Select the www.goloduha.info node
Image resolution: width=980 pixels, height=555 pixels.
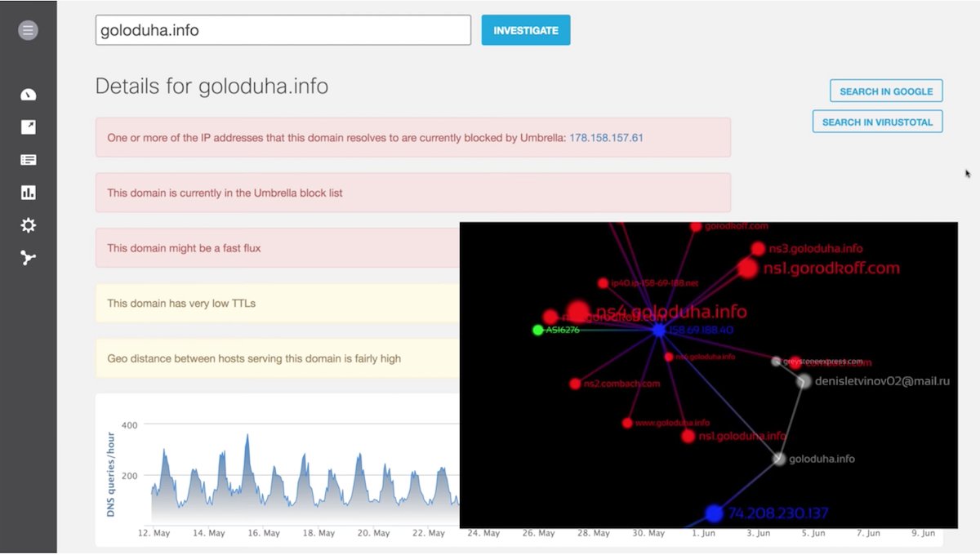click(627, 423)
